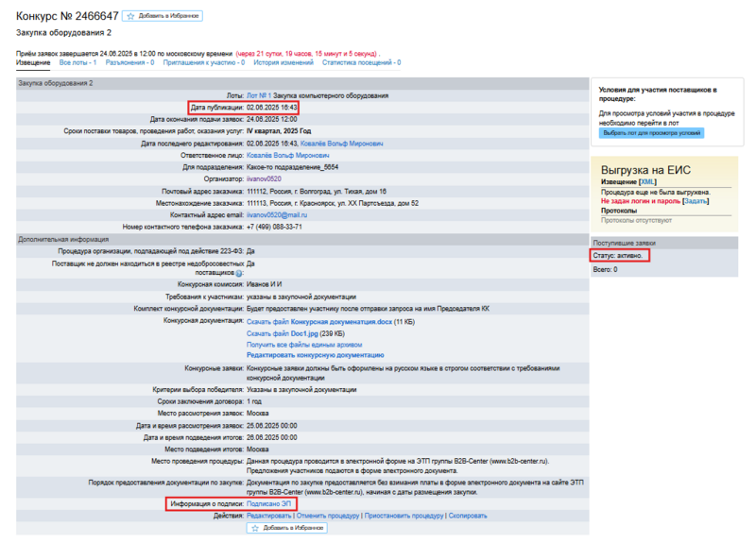The height and width of the screenshot is (543, 756).
Task: Open 'Редактировать конкурсную документацию' link
Action: click(x=315, y=355)
